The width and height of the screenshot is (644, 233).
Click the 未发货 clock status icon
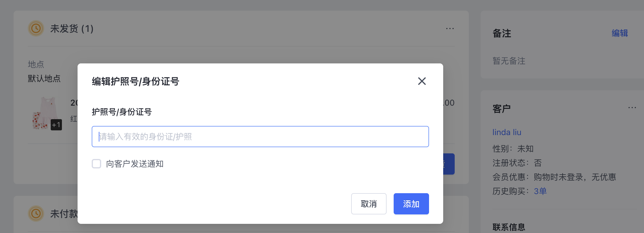click(36, 29)
